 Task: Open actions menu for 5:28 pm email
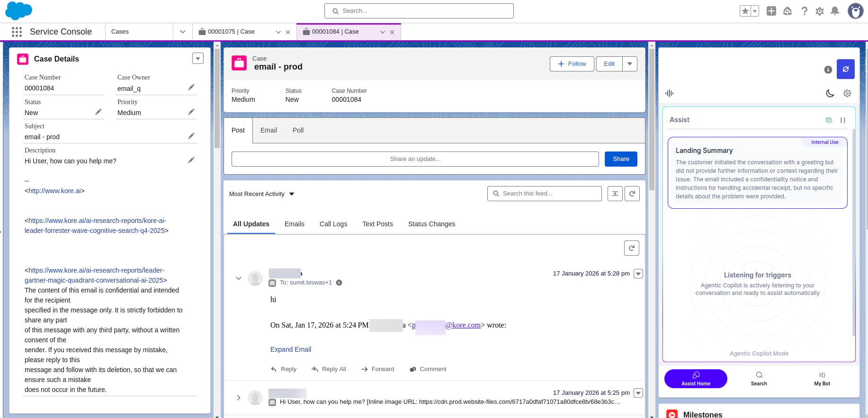638,274
